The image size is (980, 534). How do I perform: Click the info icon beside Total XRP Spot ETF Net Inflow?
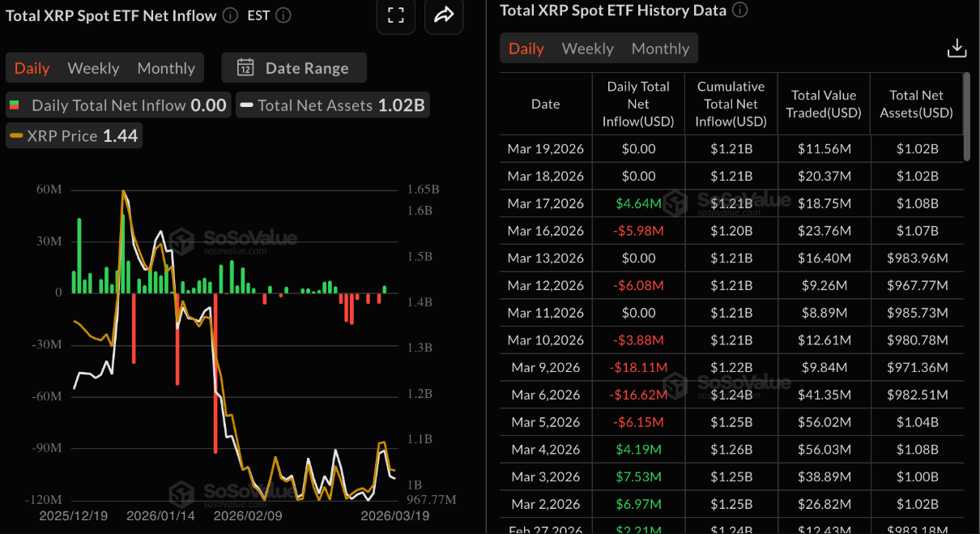coord(232,15)
